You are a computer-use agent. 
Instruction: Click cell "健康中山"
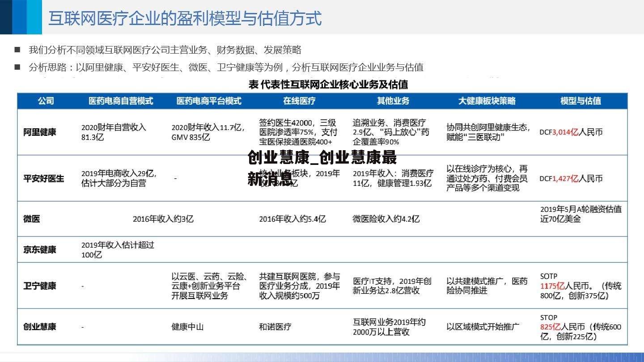click(x=187, y=327)
